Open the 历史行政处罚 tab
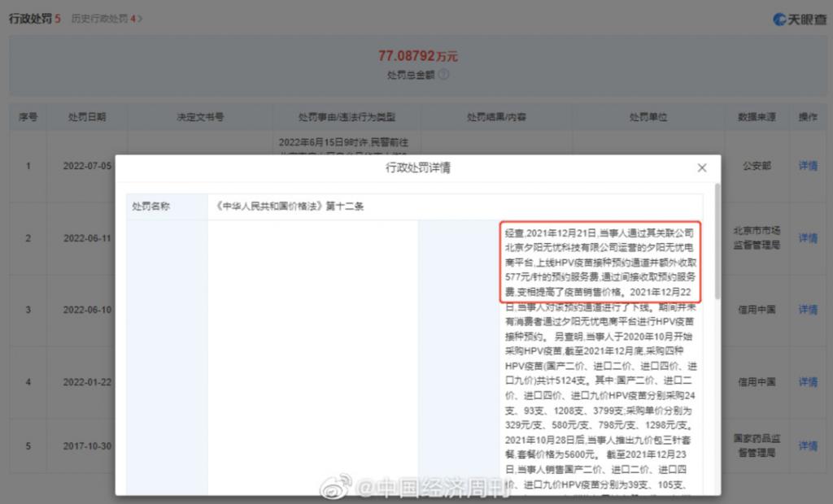Image resolution: width=833 pixels, height=504 pixels. pyautogui.click(x=104, y=18)
